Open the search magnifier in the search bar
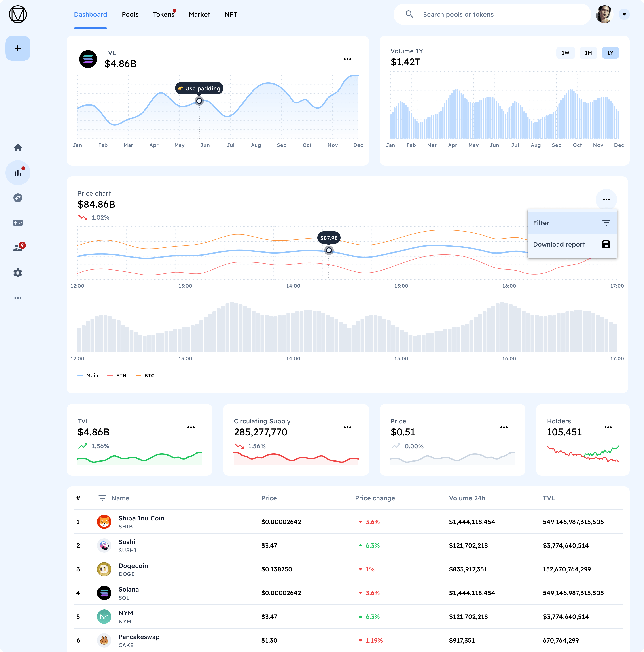 (x=410, y=14)
